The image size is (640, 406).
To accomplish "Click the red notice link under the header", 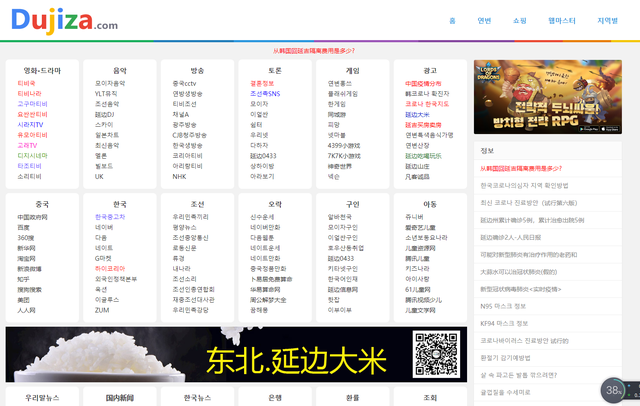I will pyautogui.click(x=313, y=51).
